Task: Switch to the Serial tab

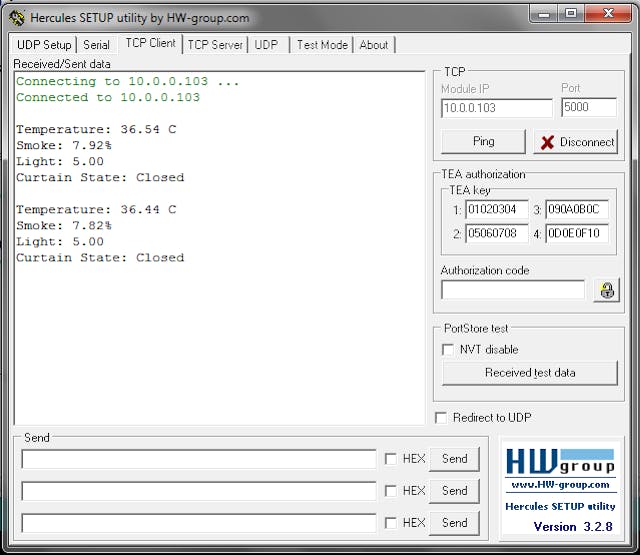Action: pyautogui.click(x=96, y=45)
